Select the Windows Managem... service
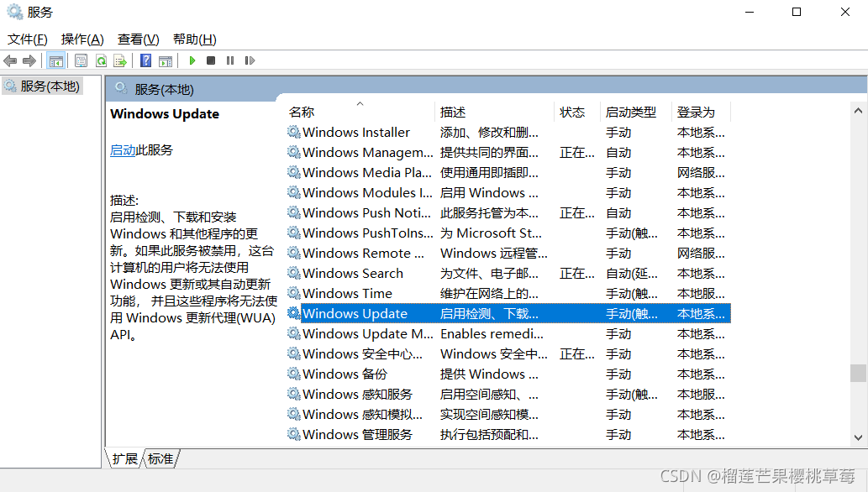The width and height of the screenshot is (868, 492). click(x=367, y=152)
